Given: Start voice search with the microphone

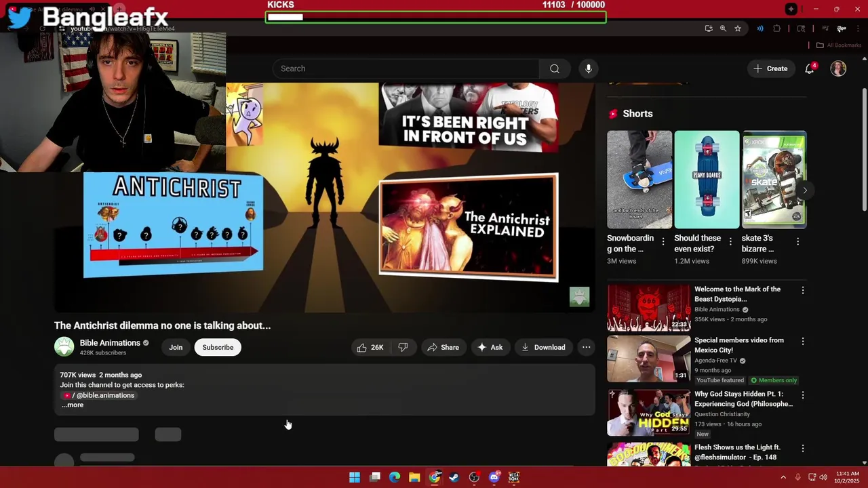Looking at the screenshot, I should point(589,68).
